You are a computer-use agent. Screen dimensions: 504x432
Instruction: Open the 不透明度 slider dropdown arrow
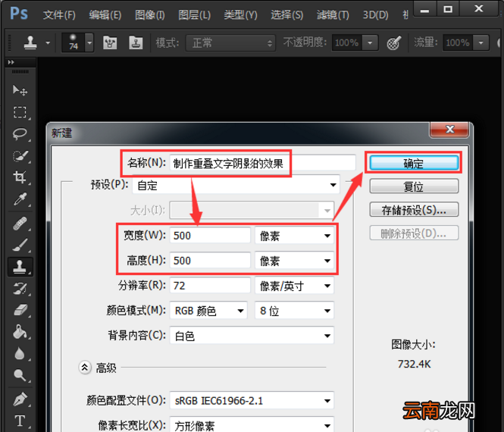pos(370,42)
